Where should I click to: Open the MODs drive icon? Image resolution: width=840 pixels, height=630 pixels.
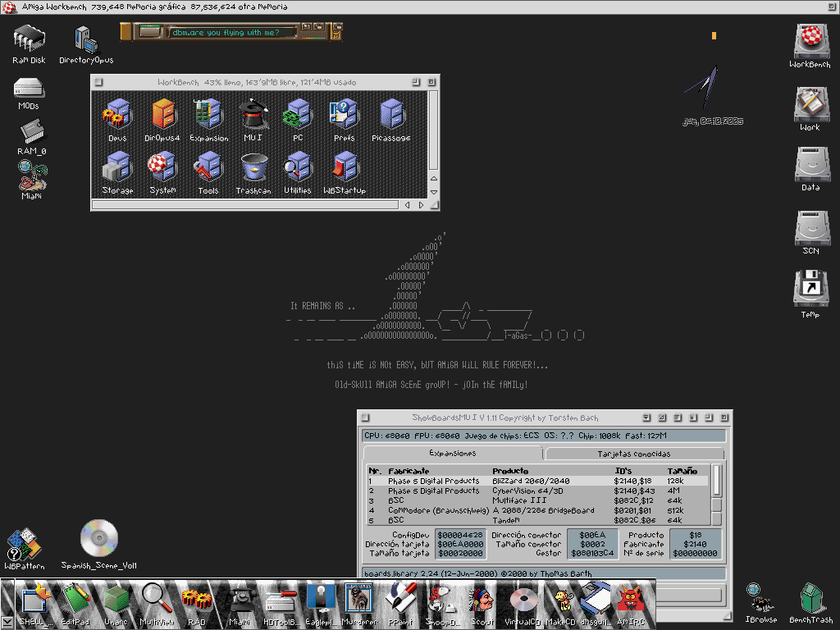tap(29, 94)
